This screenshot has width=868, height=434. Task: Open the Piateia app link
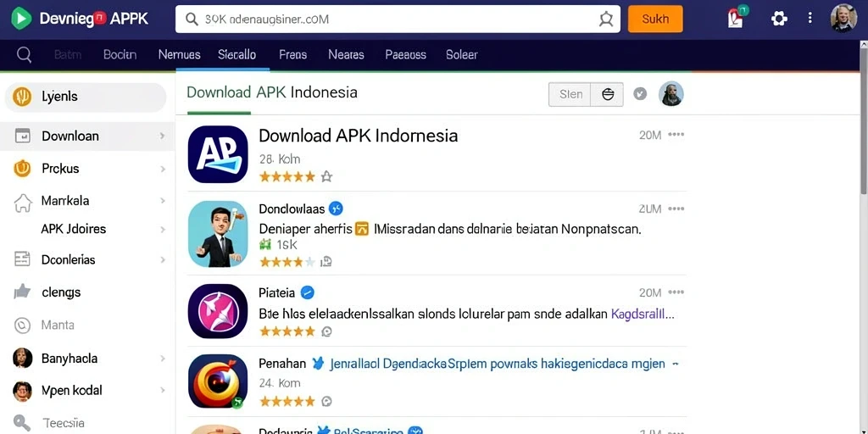(x=277, y=292)
